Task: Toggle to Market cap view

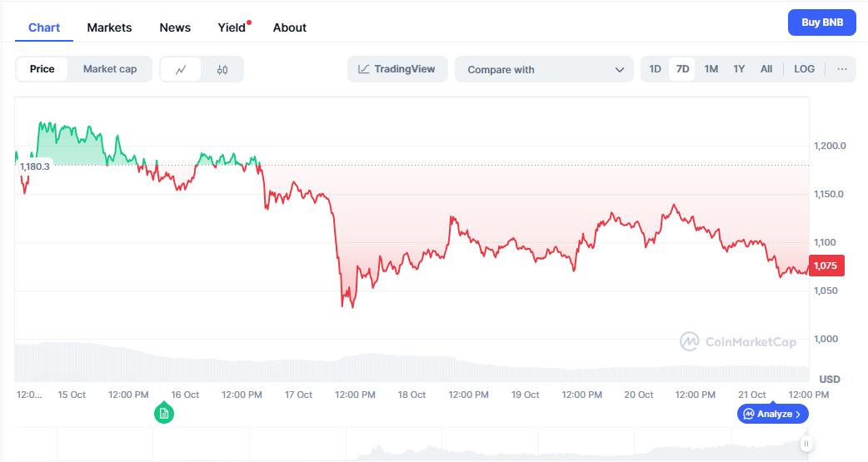Action: (x=110, y=69)
